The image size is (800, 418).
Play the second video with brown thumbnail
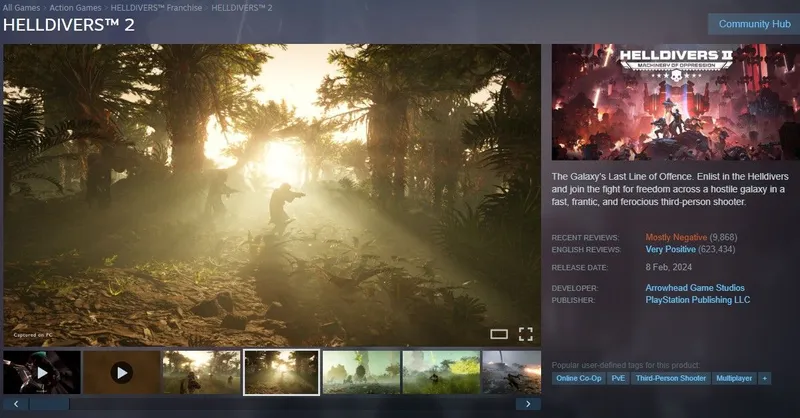[x=121, y=373]
